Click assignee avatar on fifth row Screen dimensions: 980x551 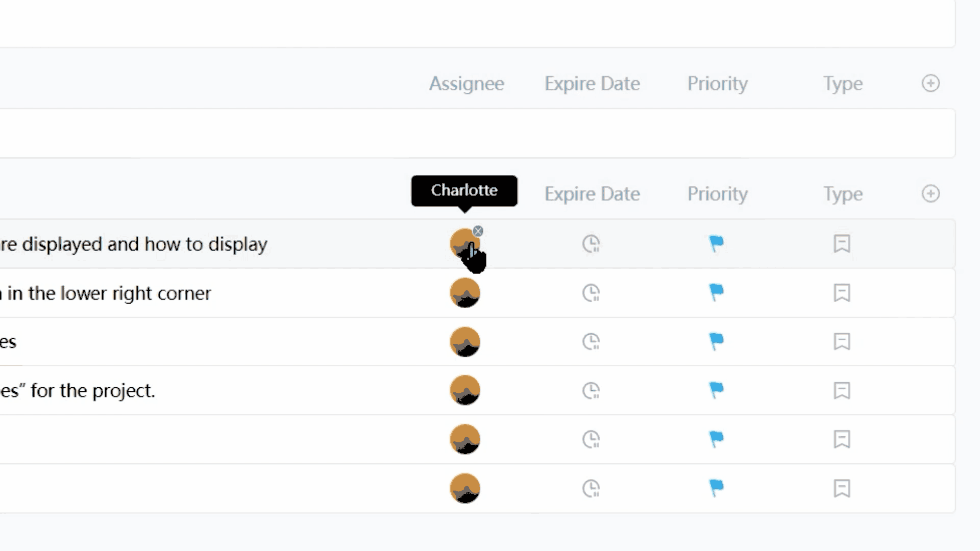(x=464, y=439)
